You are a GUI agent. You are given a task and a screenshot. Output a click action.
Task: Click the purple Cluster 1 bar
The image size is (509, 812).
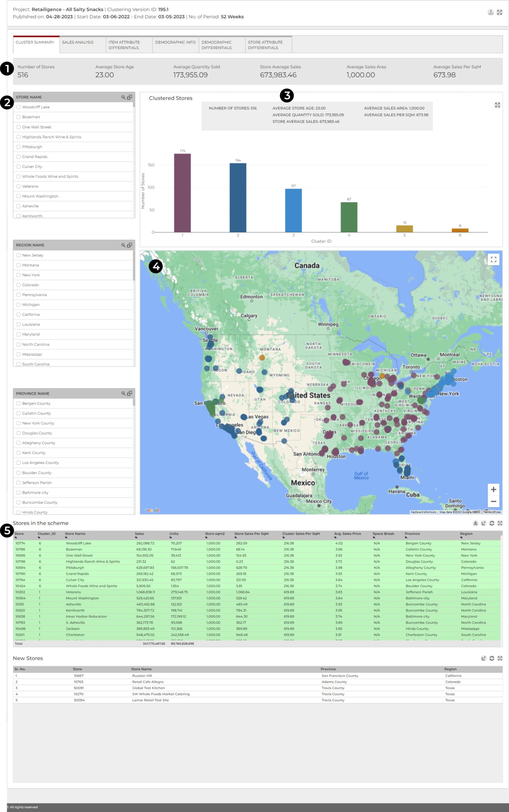click(x=182, y=193)
